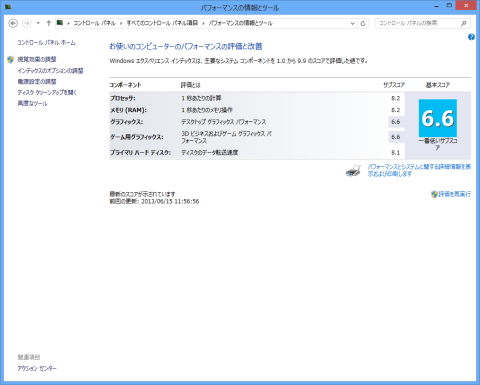This screenshot has height=385, width=480.
Task: Open インデックスのオプションの調整 link
Action: pos(50,71)
